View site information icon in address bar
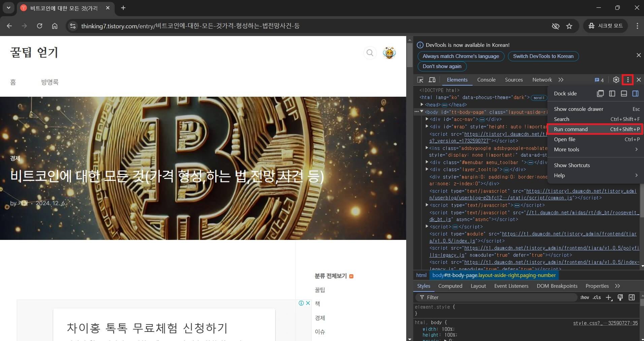 point(73,26)
